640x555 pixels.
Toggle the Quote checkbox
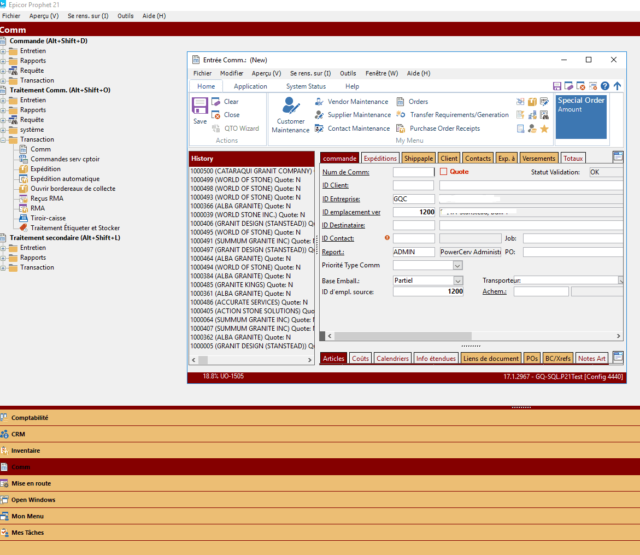coord(443,172)
